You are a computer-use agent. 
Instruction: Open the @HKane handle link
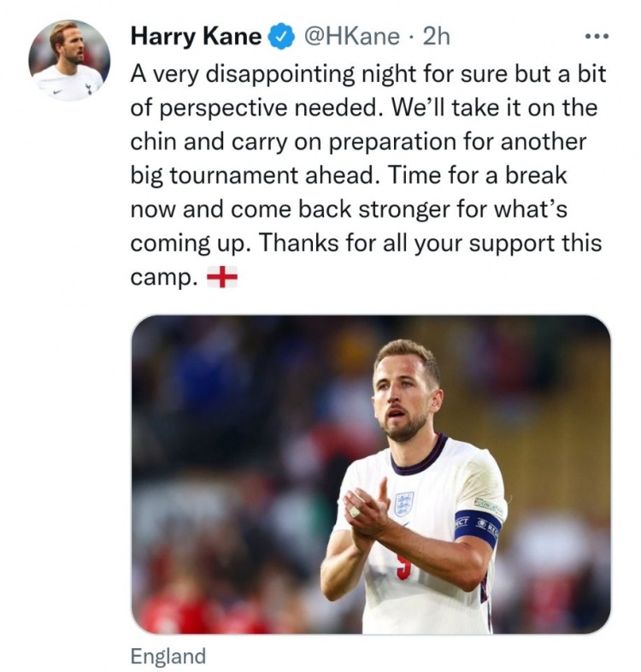coord(352,37)
